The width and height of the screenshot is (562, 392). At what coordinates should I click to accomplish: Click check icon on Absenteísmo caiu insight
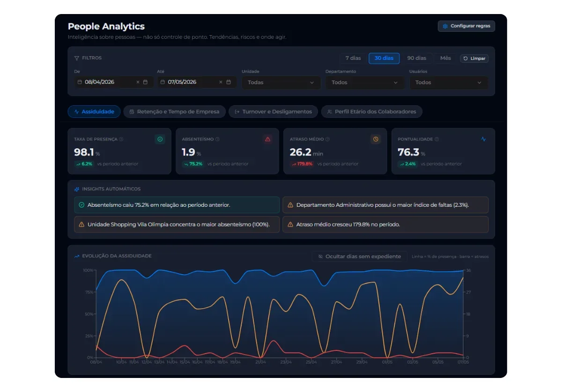click(x=81, y=205)
